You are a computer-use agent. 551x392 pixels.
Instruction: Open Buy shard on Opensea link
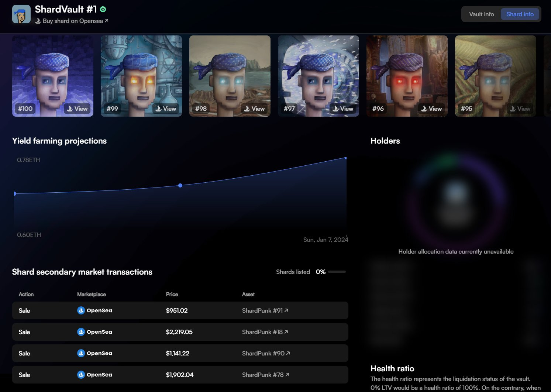pyautogui.click(x=72, y=21)
